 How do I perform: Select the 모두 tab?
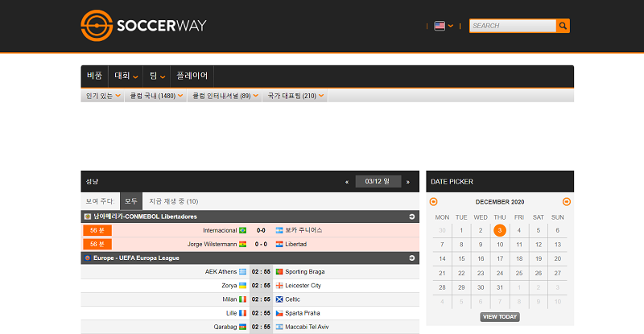click(x=131, y=201)
